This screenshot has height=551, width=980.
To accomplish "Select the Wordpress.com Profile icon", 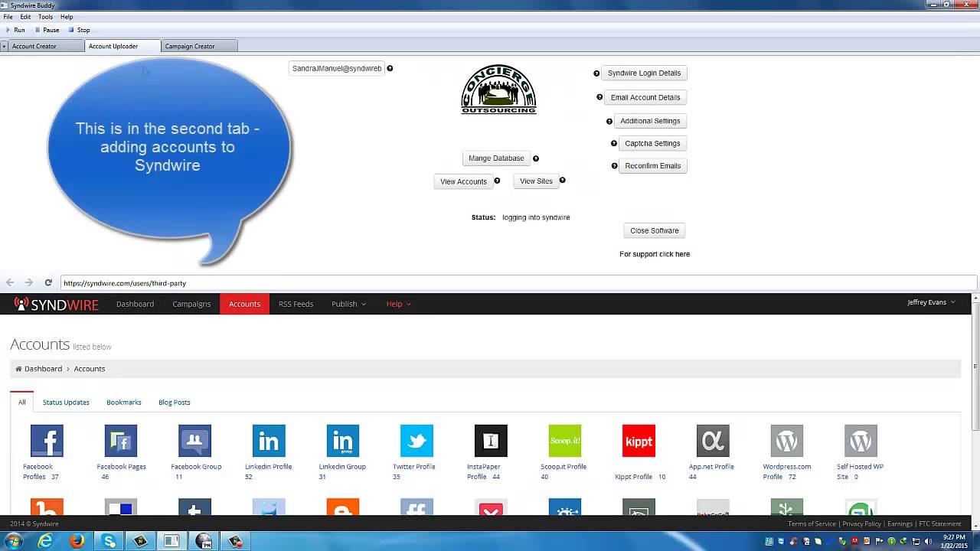I will click(x=787, y=441).
